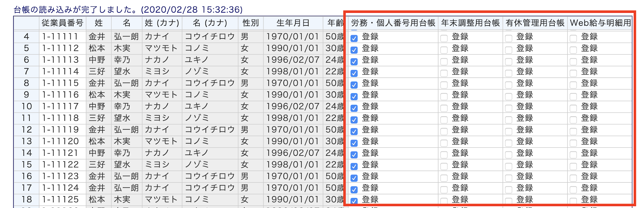Click the 名 (カナ) column header
Screen dimensions: 644x208
pos(210,23)
